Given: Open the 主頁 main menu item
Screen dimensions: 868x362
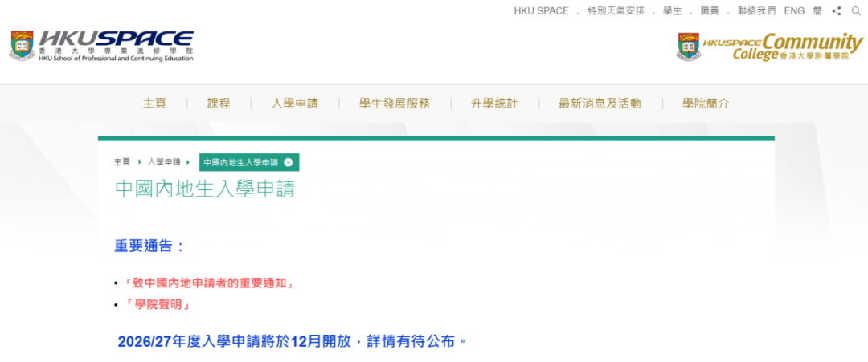Looking at the screenshot, I should (154, 104).
